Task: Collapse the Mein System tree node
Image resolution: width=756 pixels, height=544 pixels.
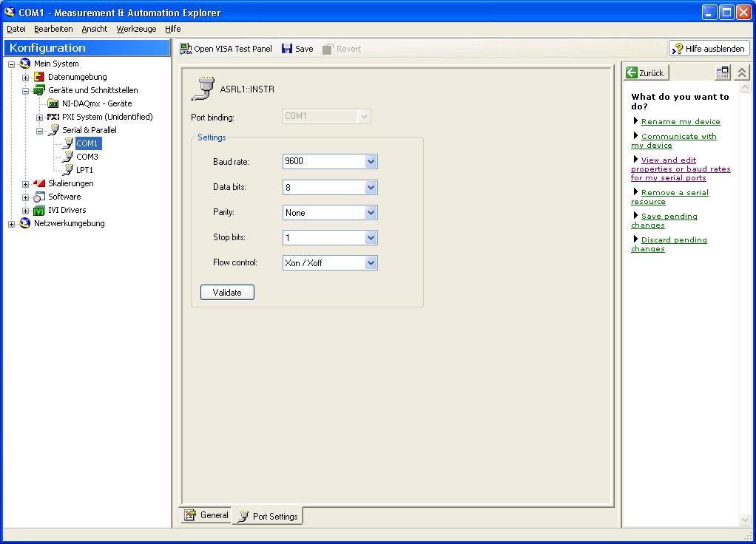Action: [12, 64]
